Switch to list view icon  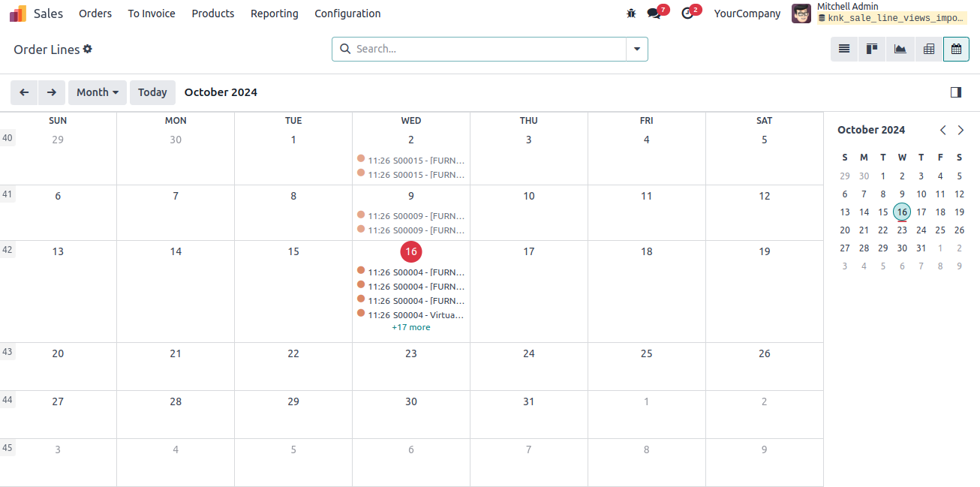(x=844, y=49)
